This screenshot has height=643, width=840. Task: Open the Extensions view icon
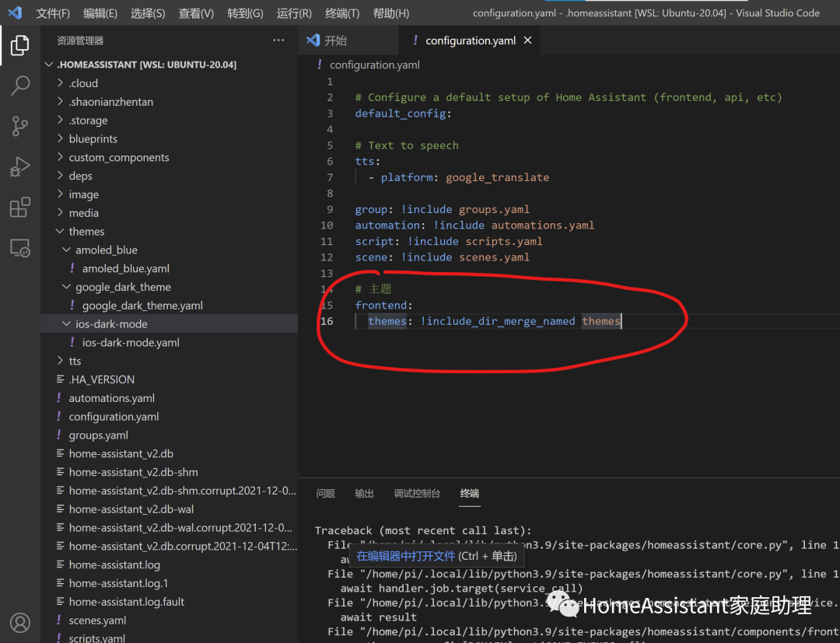click(x=20, y=208)
